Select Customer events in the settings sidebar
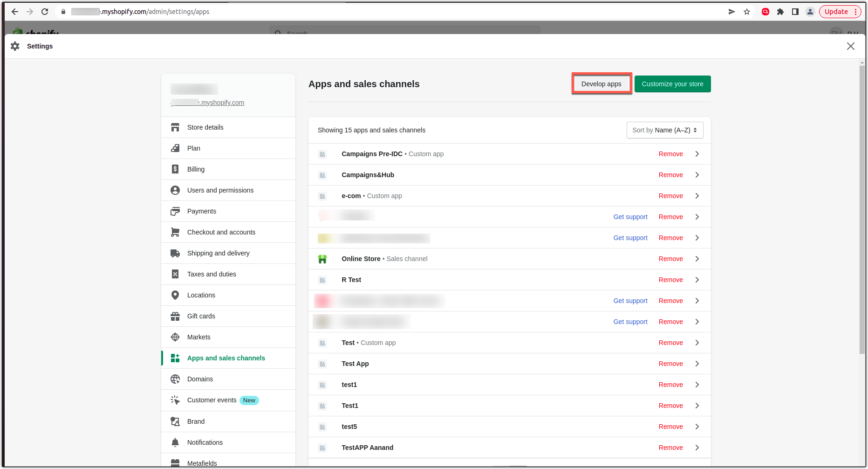Viewport: 868px width, 469px height. 212,400
